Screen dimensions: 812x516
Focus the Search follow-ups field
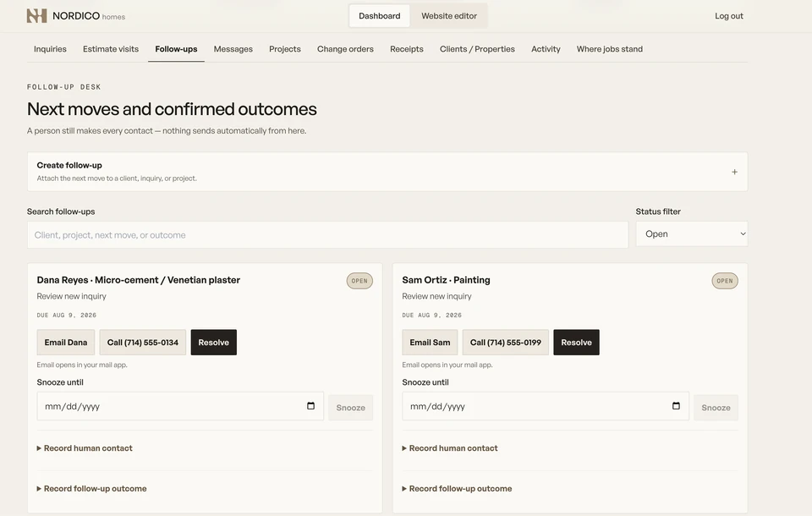pyautogui.click(x=328, y=234)
